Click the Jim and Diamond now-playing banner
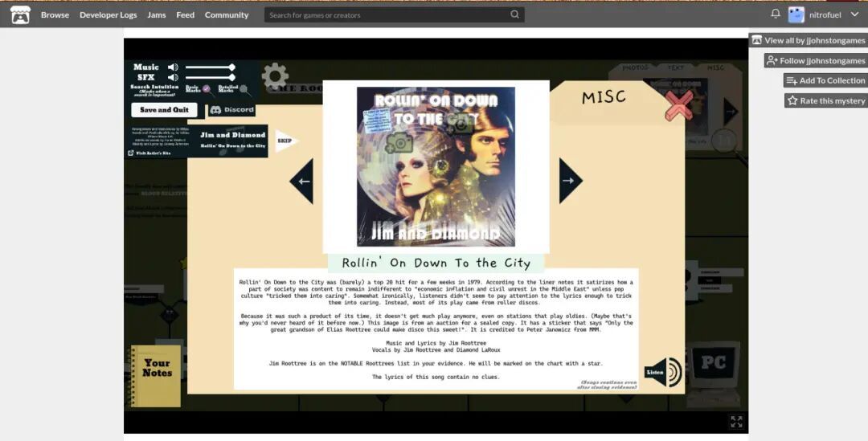The height and width of the screenshot is (441, 868). [x=232, y=141]
